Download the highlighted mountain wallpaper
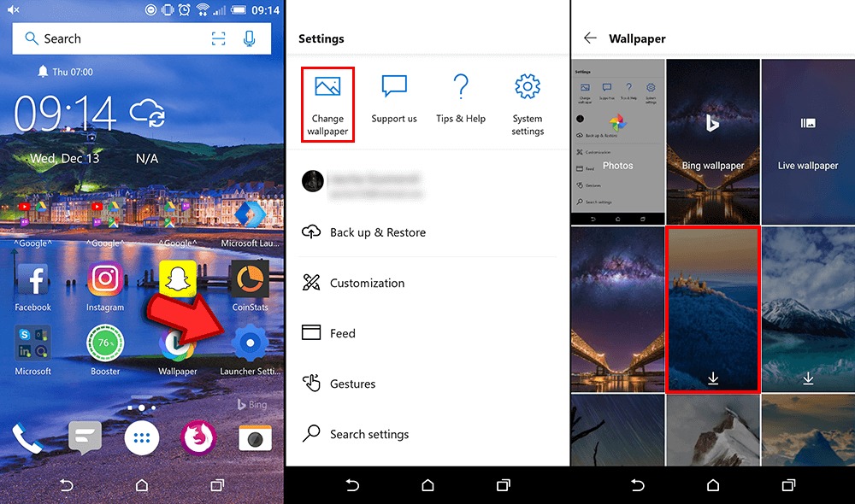The image size is (855, 504). [712, 377]
